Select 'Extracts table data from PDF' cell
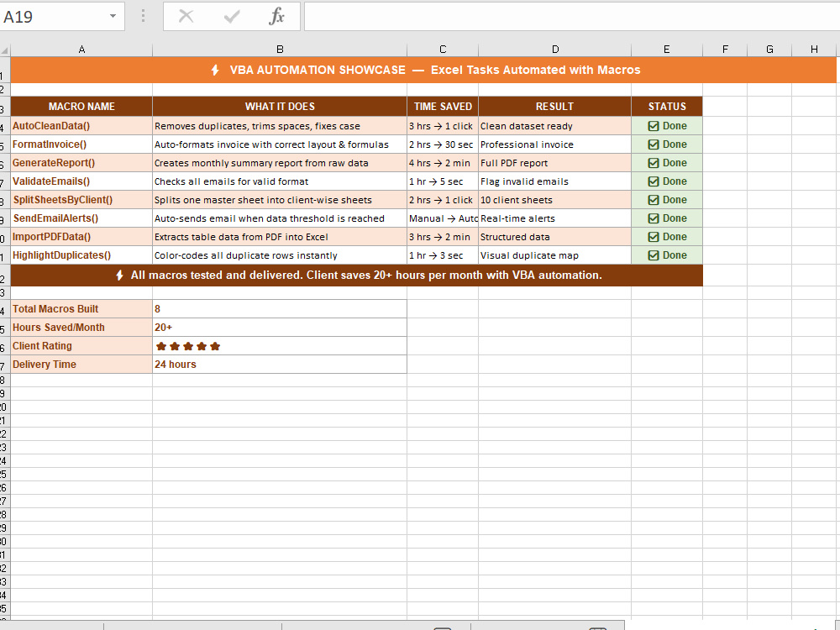The width and height of the screenshot is (840, 630). point(280,237)
